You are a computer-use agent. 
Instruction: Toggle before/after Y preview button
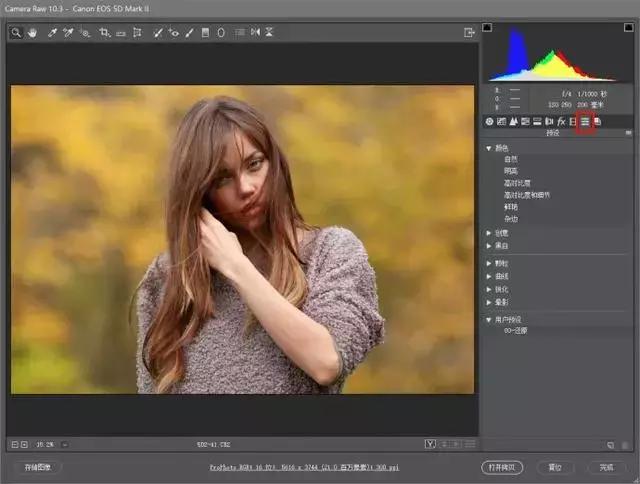[430, 444]
